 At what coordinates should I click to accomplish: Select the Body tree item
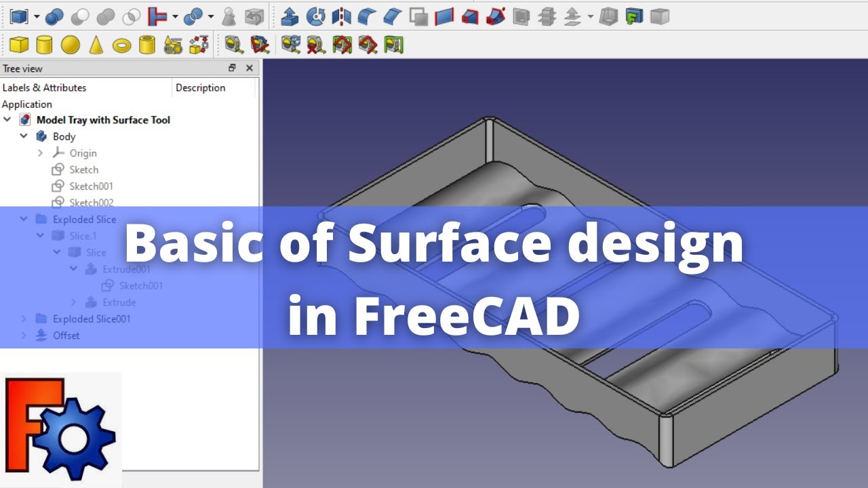click(x=64, y=137)
